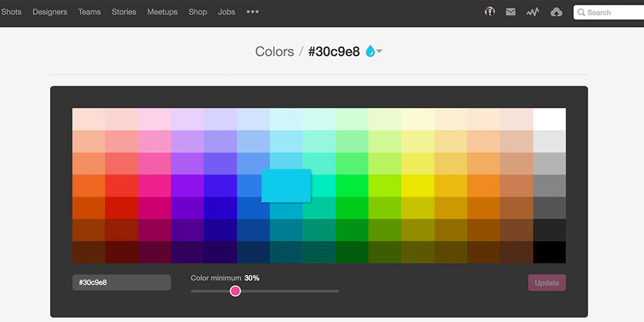Click the pink Color minimum slider handle
644x322 pixels.
pyautogui.click(x=235, y=291)
